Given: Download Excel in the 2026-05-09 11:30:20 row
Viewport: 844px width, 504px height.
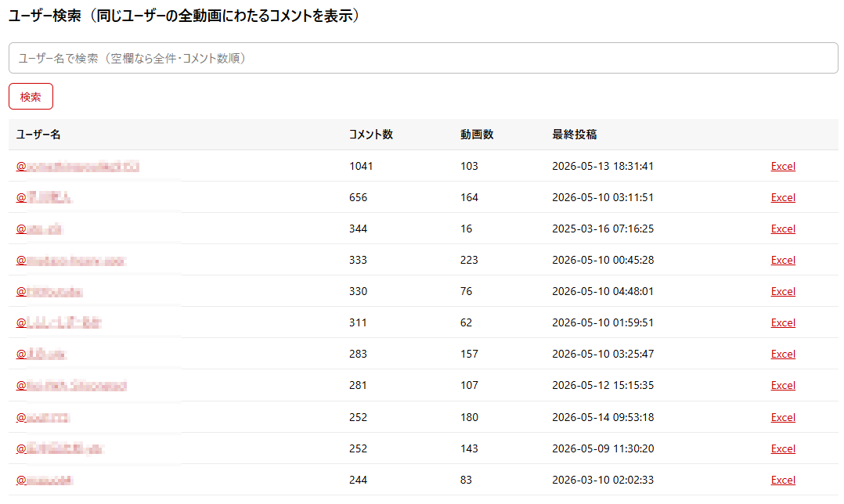Looking at the screenshot, I should click(783, 448).
